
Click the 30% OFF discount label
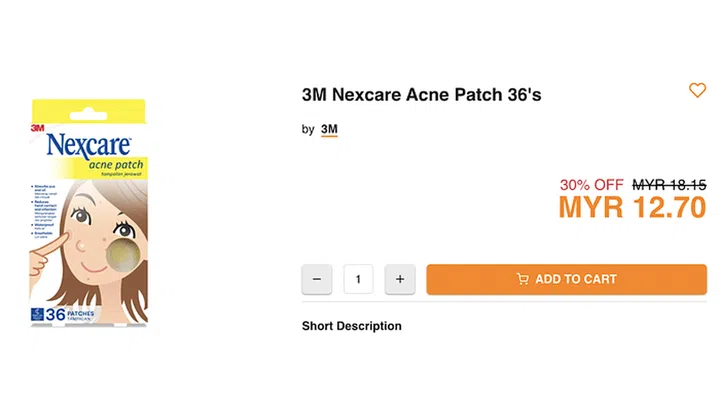pyautogui.click(x=592, y=185)
